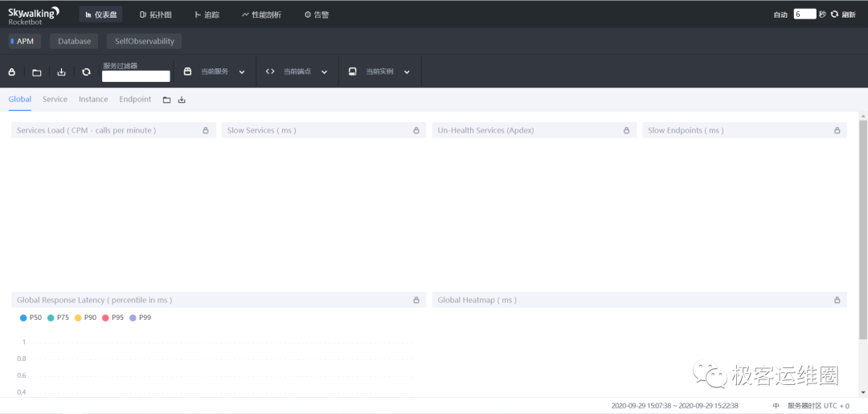Click the Global Response Latency title
The image size is (868, 414).
tap(95, 300)
